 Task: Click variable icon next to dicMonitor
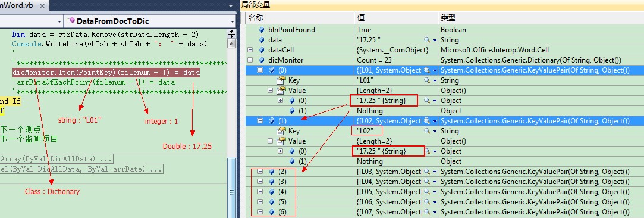click(x=262, y=60)
